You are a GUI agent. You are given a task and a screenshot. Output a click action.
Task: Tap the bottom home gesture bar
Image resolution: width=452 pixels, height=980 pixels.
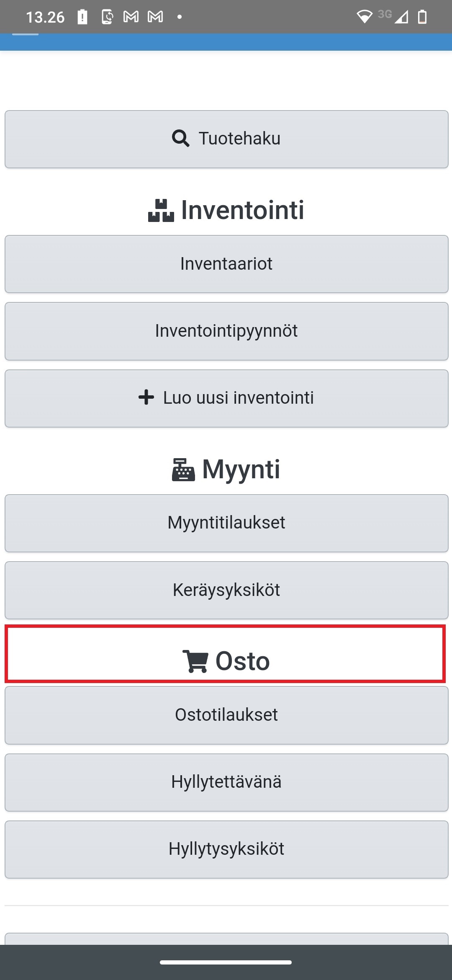(x=226, y=962)
